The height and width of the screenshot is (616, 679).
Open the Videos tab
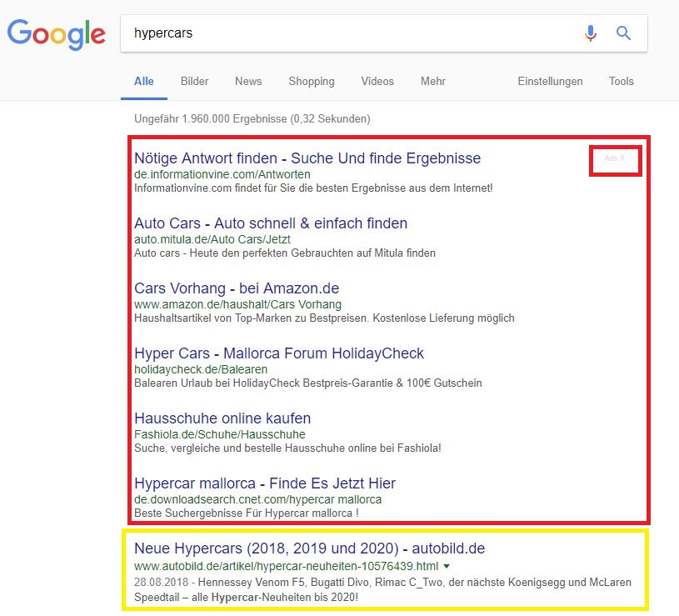tap(377, 82)
